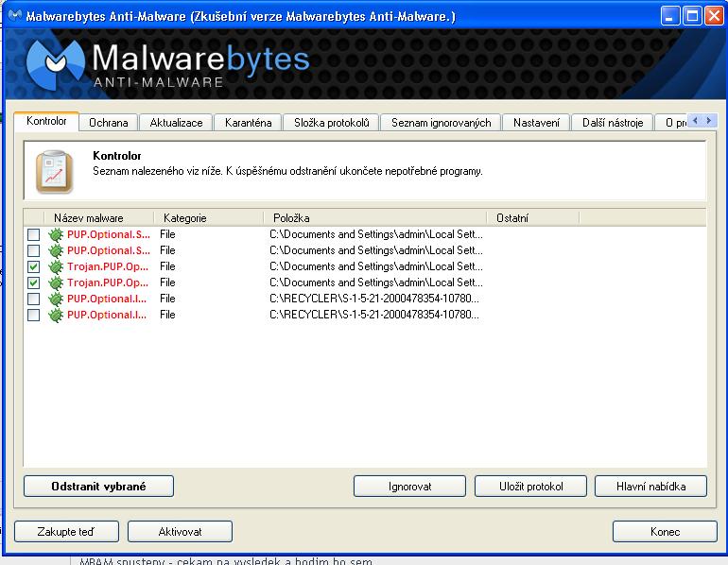Click File category of the last PUP.Optional.I... row
The width and height of the screenshot is (728, 565).
click(167, 315)
